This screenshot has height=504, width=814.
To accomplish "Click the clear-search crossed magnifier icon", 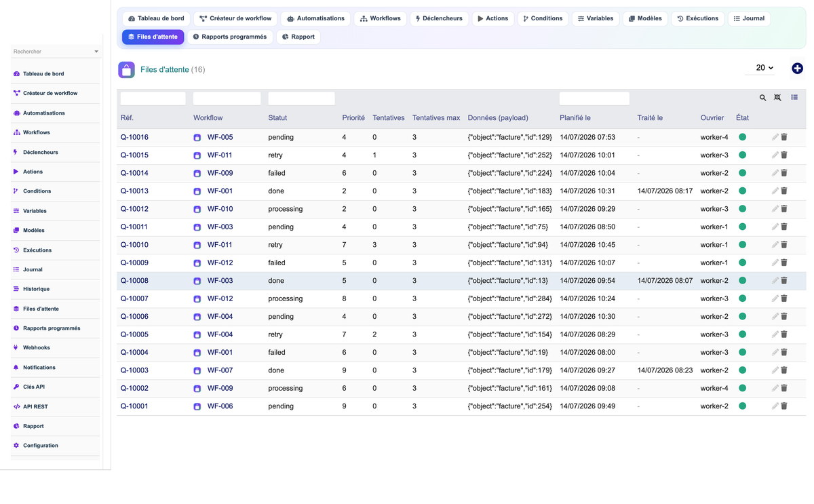I will pyautogui.click(x=777, y=98).
